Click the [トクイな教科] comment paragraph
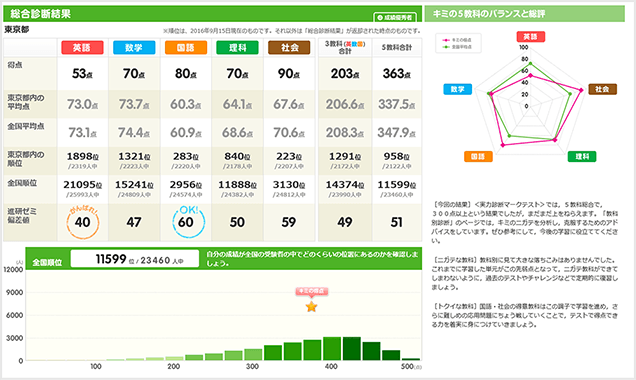The image size is (636, 380). pyautogui.click(x=524, y=315)
